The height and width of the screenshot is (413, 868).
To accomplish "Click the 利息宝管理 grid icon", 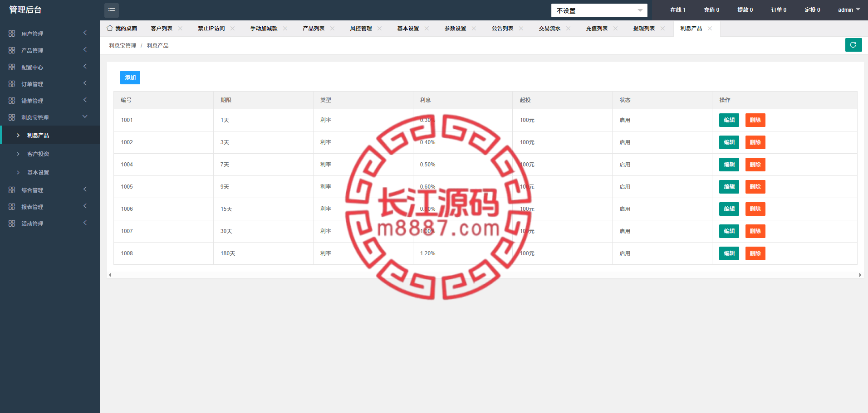I will [12, 117].
